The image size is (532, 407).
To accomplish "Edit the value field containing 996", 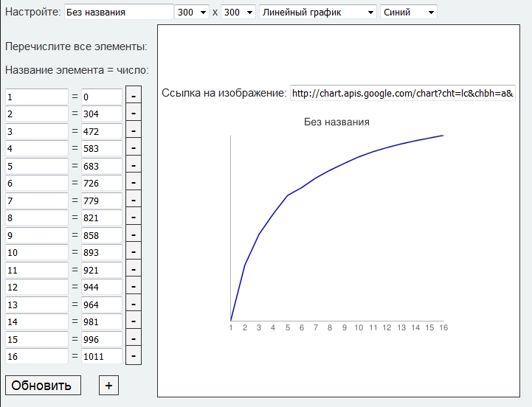I will [101, 339].
